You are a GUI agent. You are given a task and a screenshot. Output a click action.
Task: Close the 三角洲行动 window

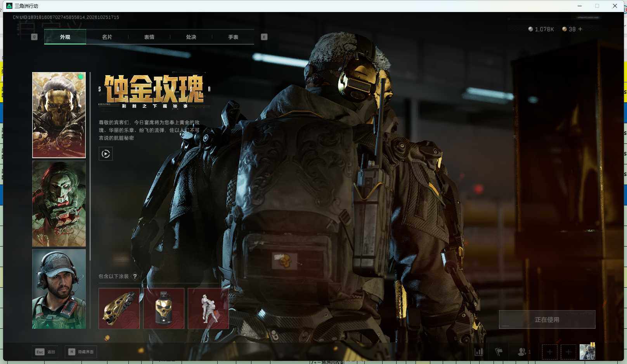click(x=615, y=6)
